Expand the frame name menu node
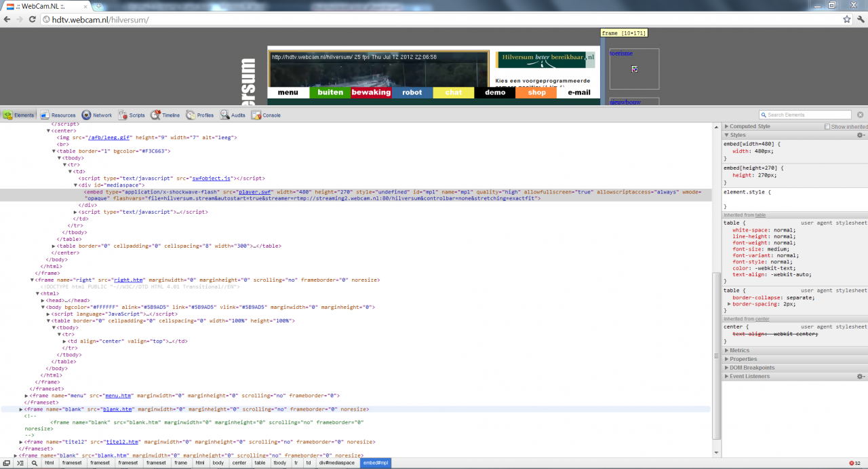868x469 pixels. [27, 396]
